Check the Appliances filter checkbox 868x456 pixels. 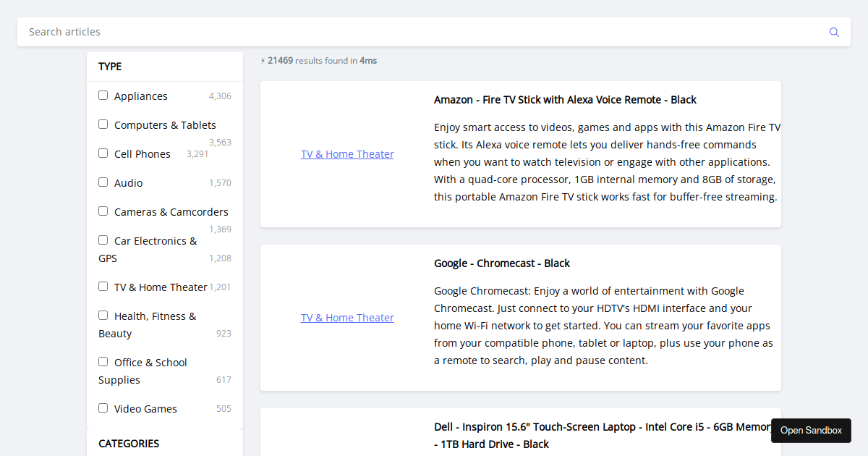[x=103, y=95]
